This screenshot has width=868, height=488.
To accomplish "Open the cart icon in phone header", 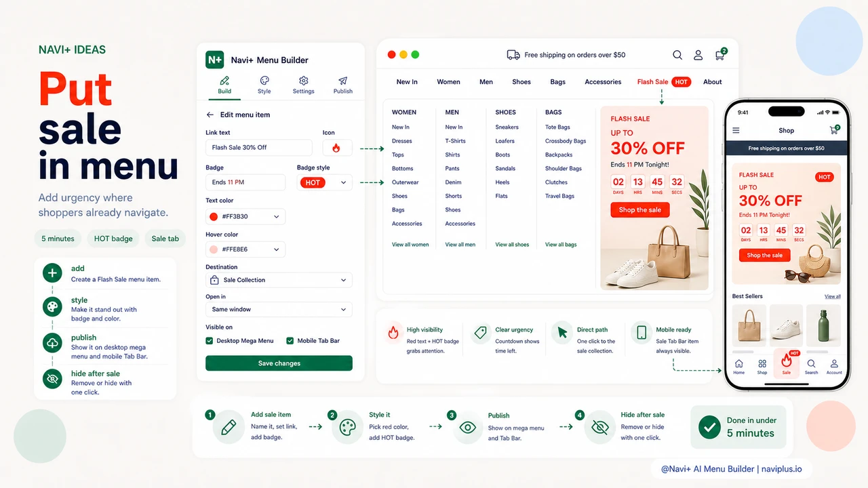I will 835,129.
